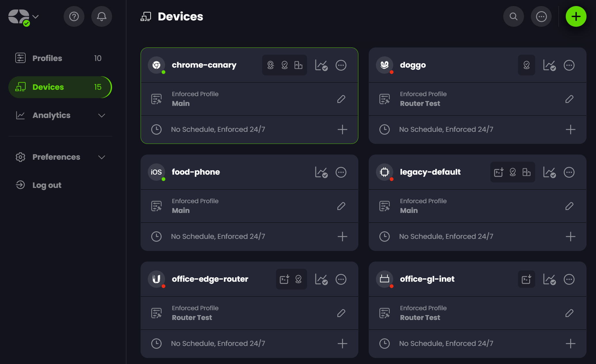Click the office-edge-router device name
Screen dimensions: 596x364
[210, 279]
